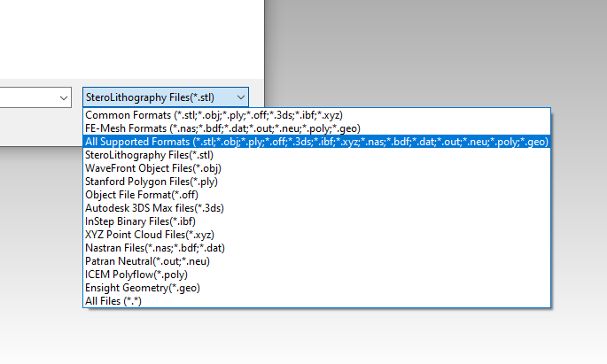Choose WaveFront Object Files(*.obj)
Image resolution: width=607 pixels, height=364 pixels.
point(316,168)
